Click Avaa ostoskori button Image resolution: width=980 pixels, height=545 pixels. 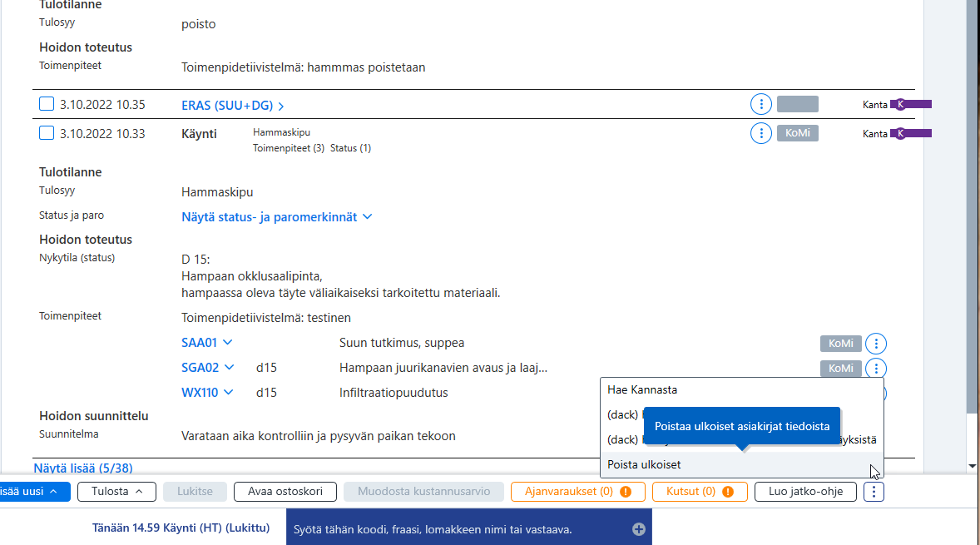285,492
